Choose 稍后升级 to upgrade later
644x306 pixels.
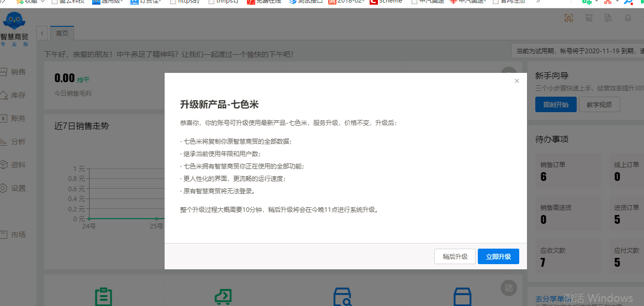tap(455, 256)
